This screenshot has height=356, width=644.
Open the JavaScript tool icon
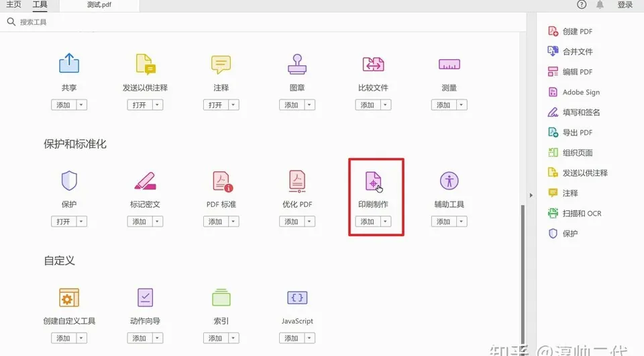(297, 298)
